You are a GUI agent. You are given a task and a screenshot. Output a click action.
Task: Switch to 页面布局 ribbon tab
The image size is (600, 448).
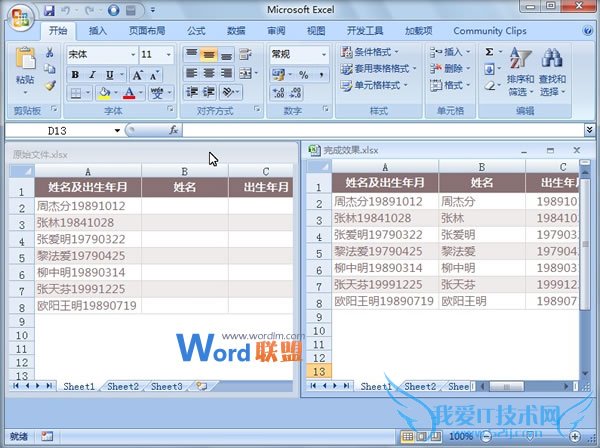[147, 31]
